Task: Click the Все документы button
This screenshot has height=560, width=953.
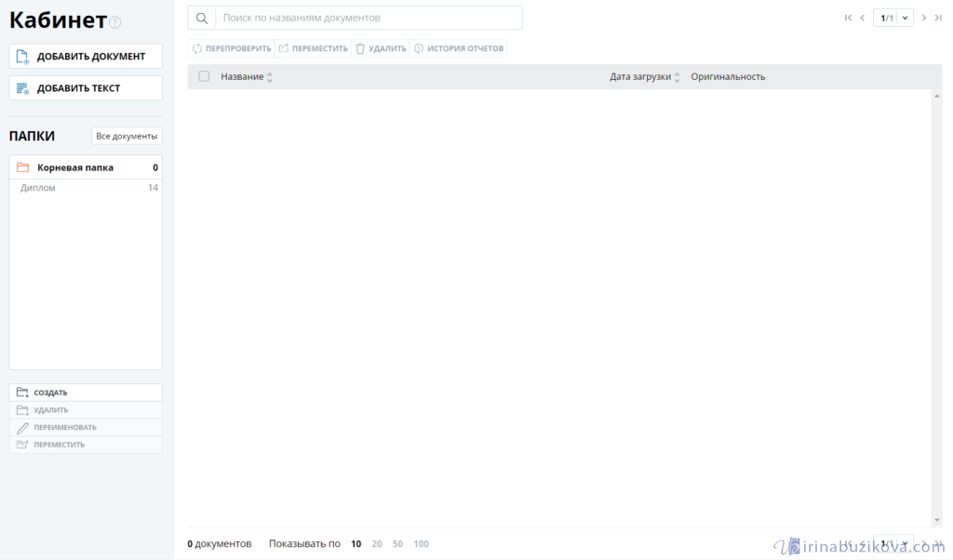Action: pos(127,136)
